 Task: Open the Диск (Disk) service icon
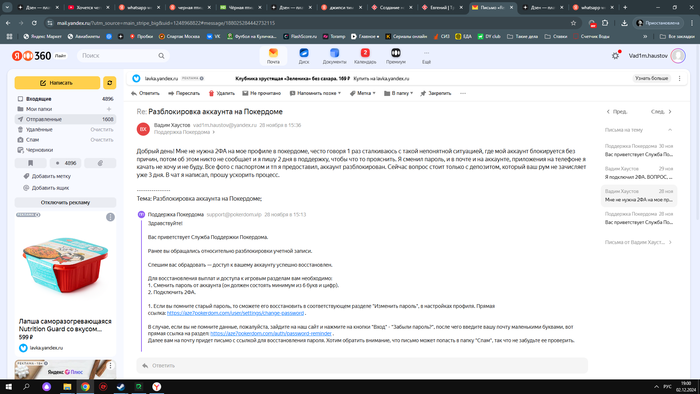point(304,56)
